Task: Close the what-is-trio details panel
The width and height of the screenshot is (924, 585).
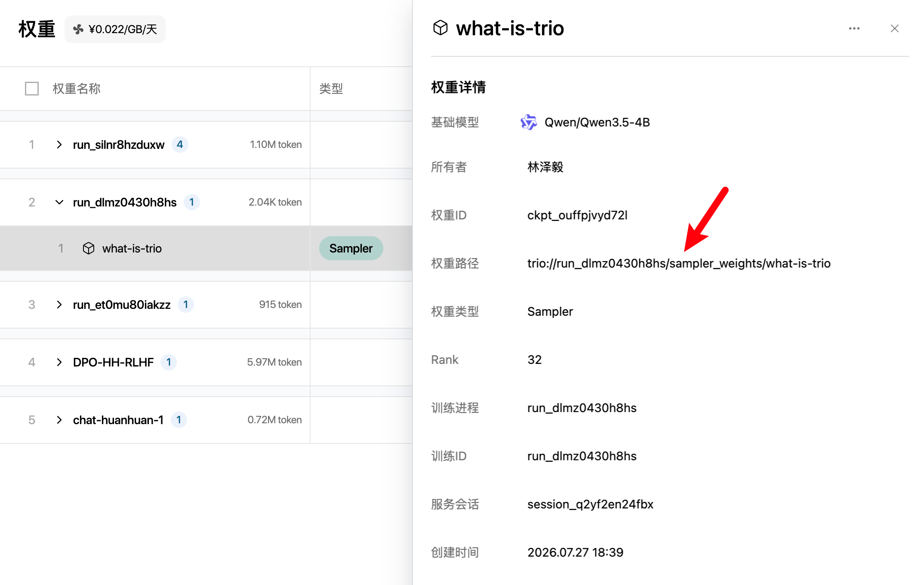Action: [895, 28]
